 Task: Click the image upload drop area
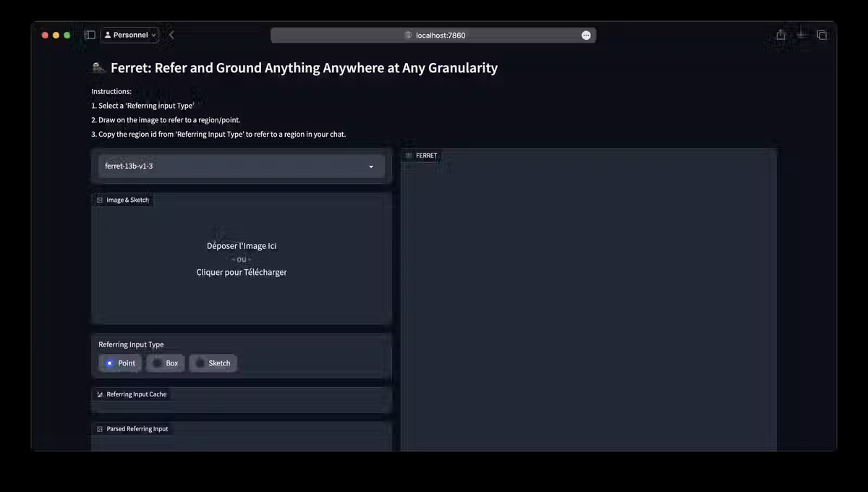coord(242,258)
